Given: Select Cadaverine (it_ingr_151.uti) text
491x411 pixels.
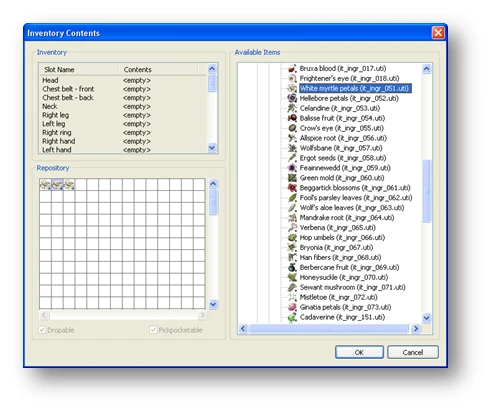Looking at the screenshot, I should (342, 317).
